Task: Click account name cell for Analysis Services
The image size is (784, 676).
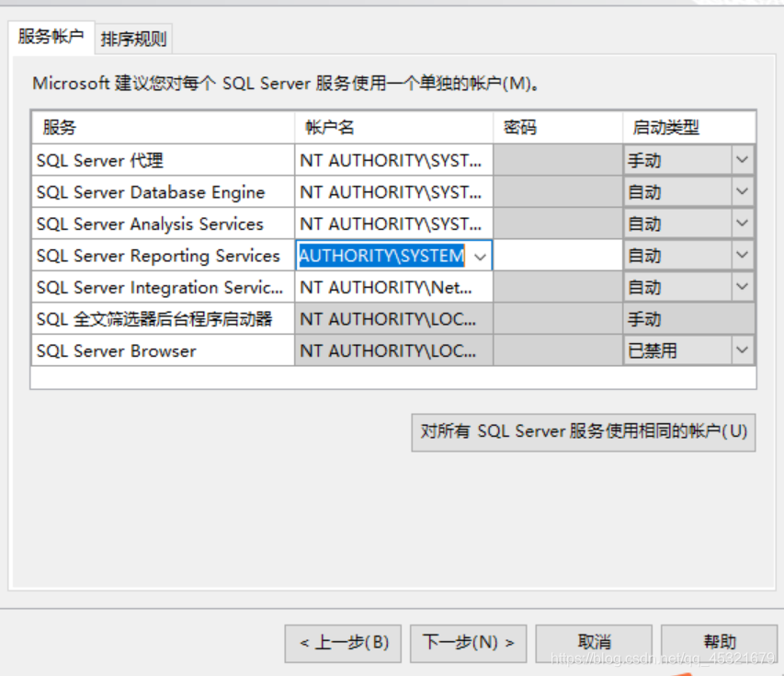Action: click(393, 223)
